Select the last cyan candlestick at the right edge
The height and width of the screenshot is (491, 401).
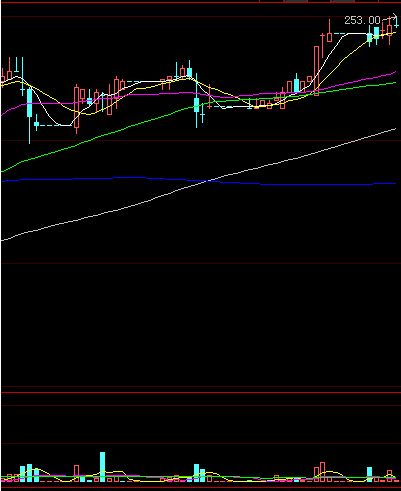tap(396, 23)
